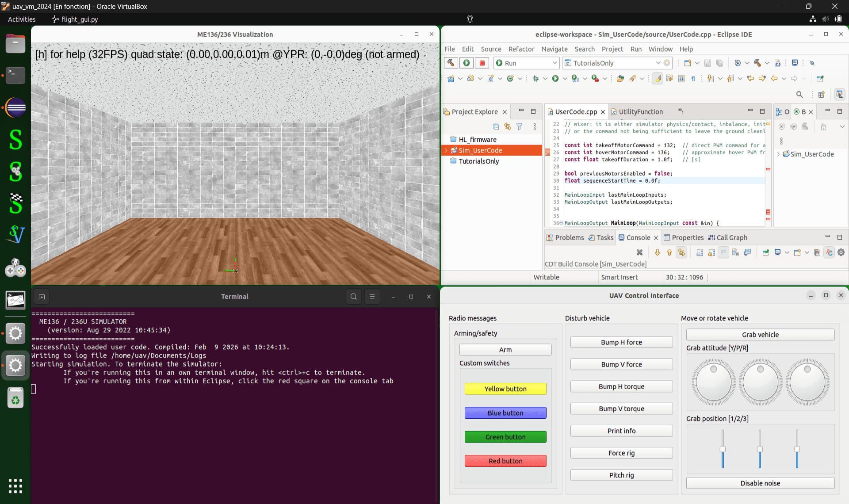Open the view menu chevron in build targets panel
Image resolution: width=849 pixels, height=504 pixels.
click(x=842, y=127)
